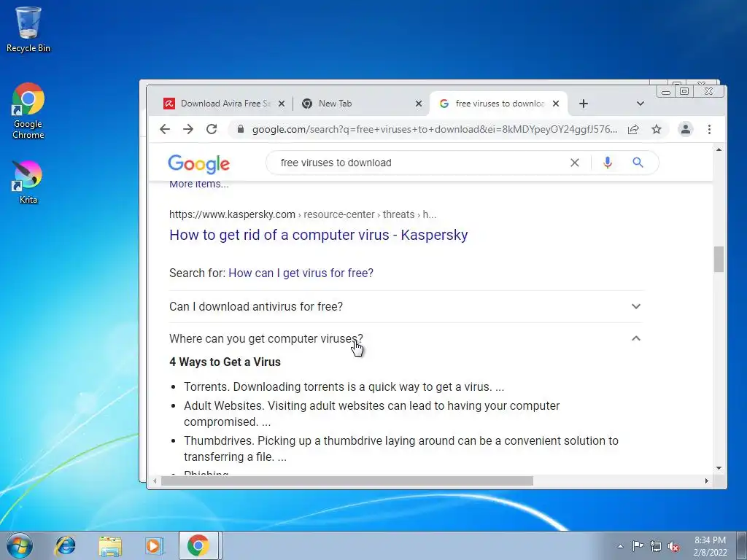The height and width of the screenshot is (560, 747).
Task: Go to Google homepage via logo
Action: pos(198,163)
